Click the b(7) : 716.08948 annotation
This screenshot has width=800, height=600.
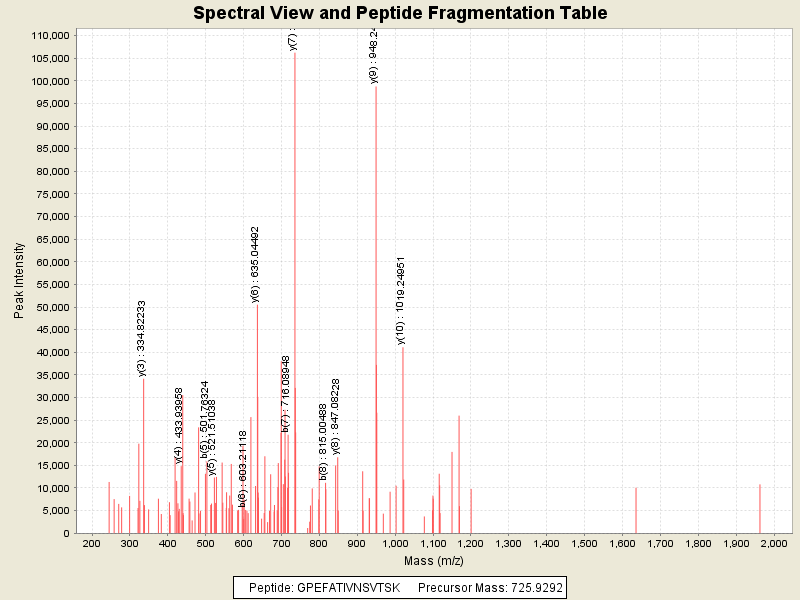(x=286, y=395)
